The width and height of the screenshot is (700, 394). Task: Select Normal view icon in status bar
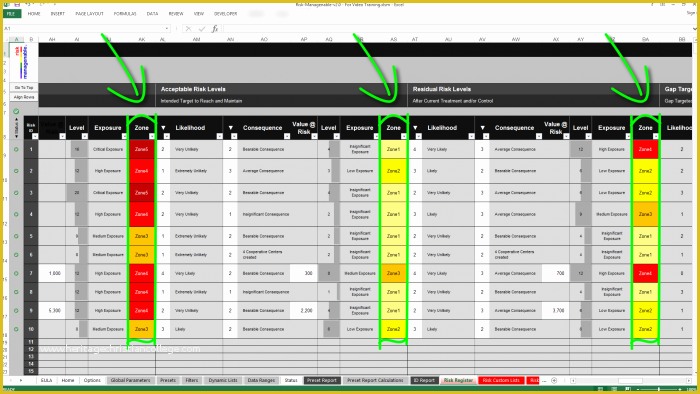[600, 390]
